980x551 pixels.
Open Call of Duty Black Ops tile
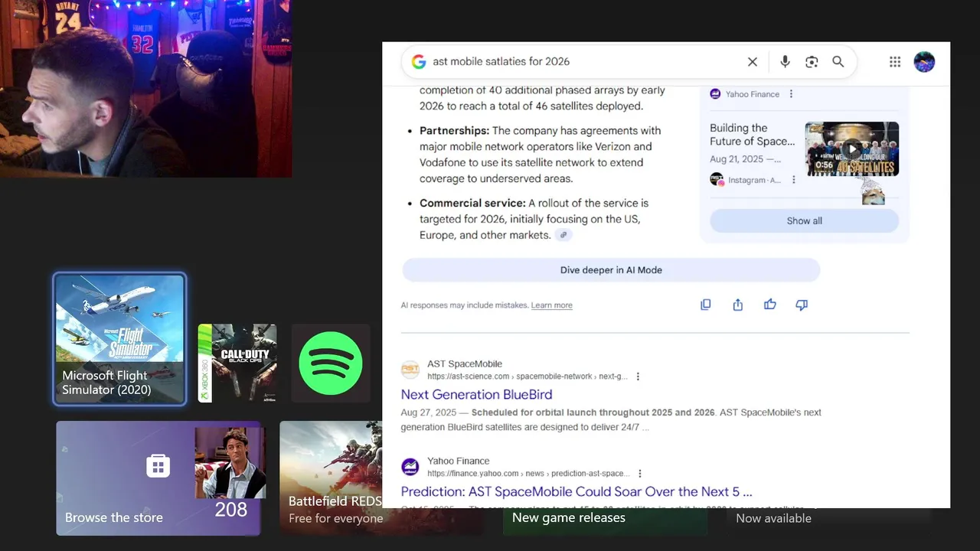coord(237,363)
